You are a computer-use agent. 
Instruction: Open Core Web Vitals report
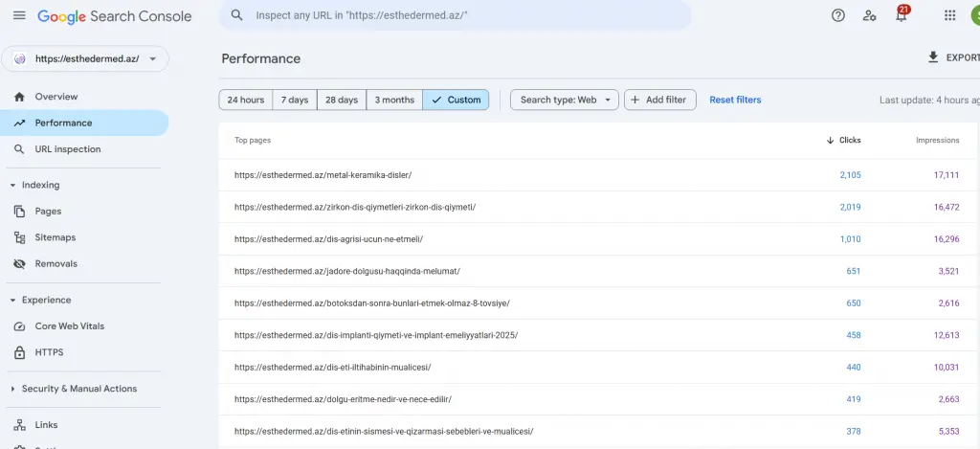(x=84, y=326)
